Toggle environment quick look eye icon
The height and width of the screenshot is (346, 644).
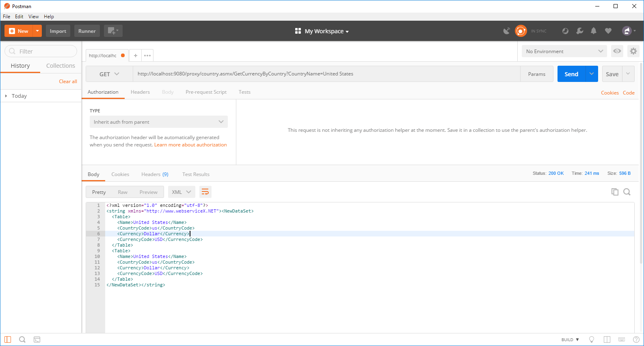tap(617, 51)
